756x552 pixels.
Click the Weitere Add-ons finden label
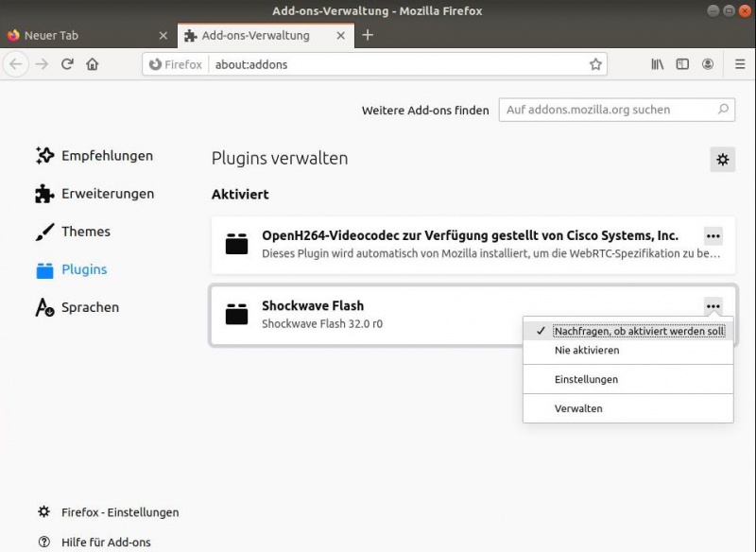tap(425, 111)
